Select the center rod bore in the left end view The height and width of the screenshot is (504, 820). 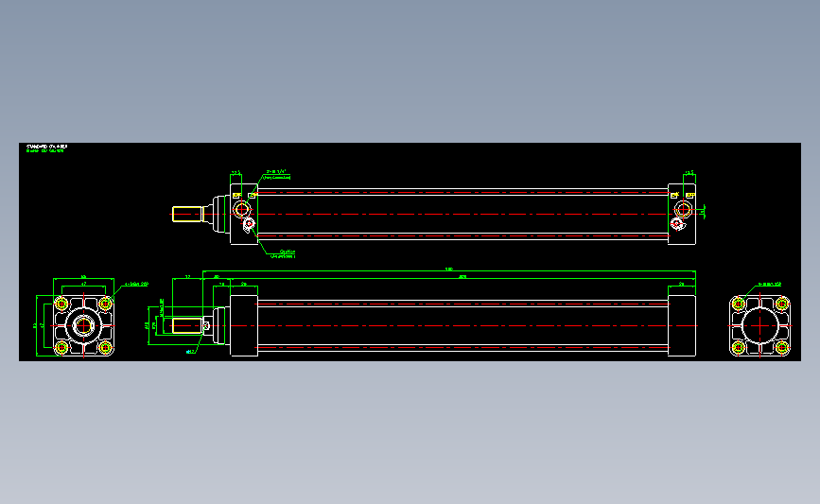[x=83, y=325]
